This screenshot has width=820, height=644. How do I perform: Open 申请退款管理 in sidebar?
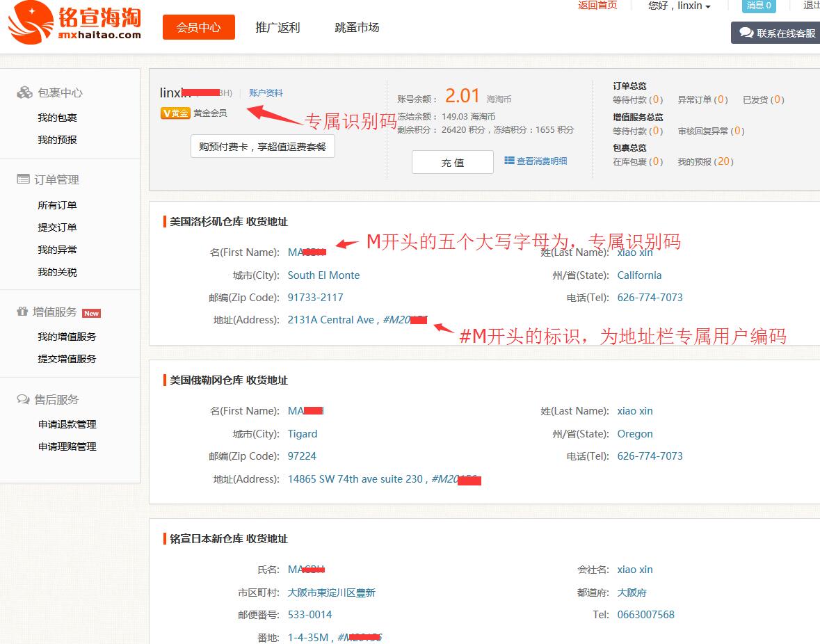tap(67, 424)
